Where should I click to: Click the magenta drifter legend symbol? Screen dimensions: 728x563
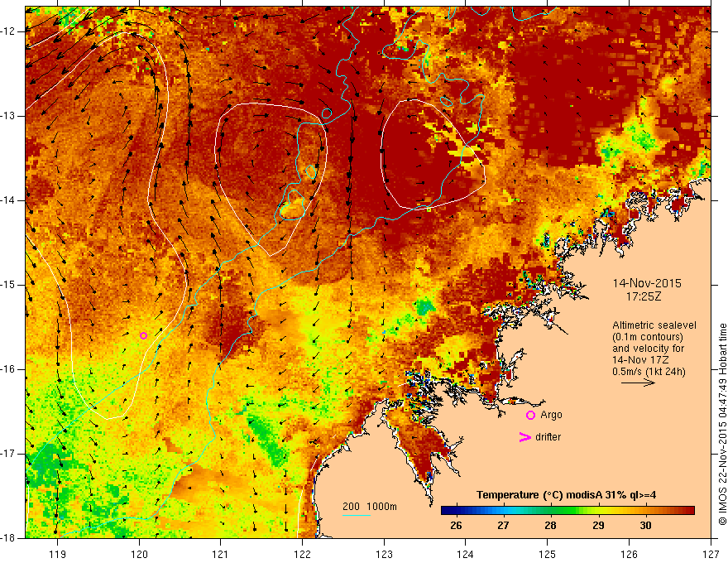point(524,437)
